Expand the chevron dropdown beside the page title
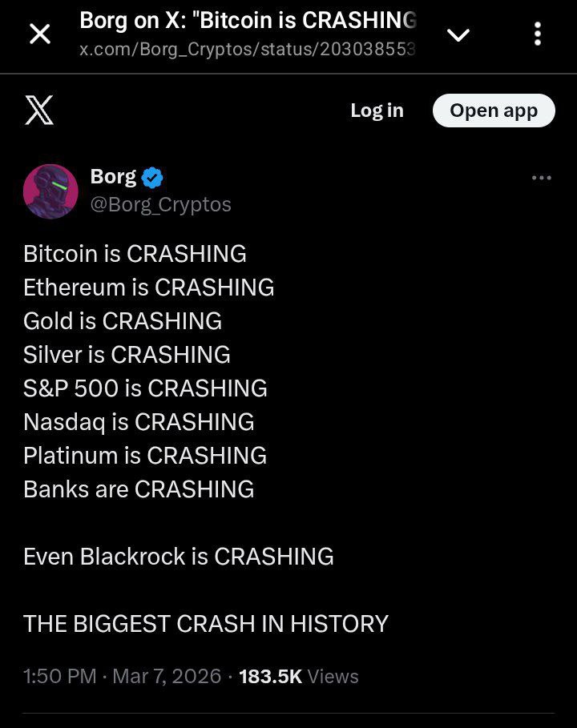The width and height of the screenshot is (577, 728). [458, 34]
